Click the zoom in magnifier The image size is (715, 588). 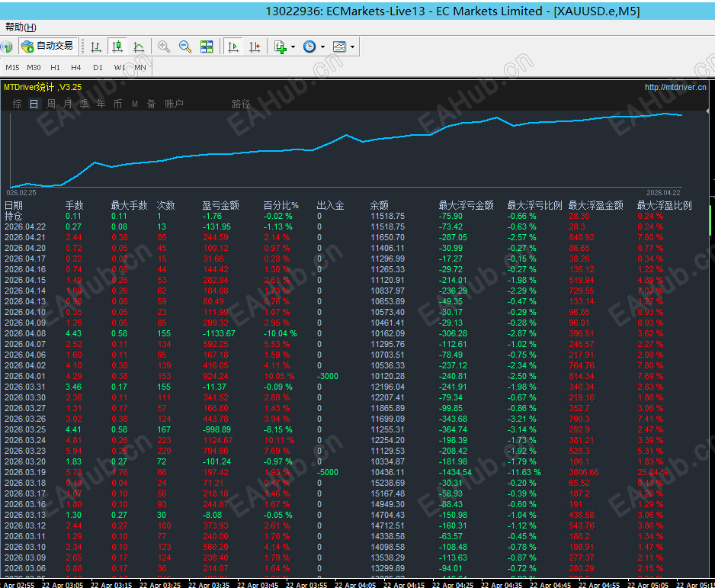[164, 47]
